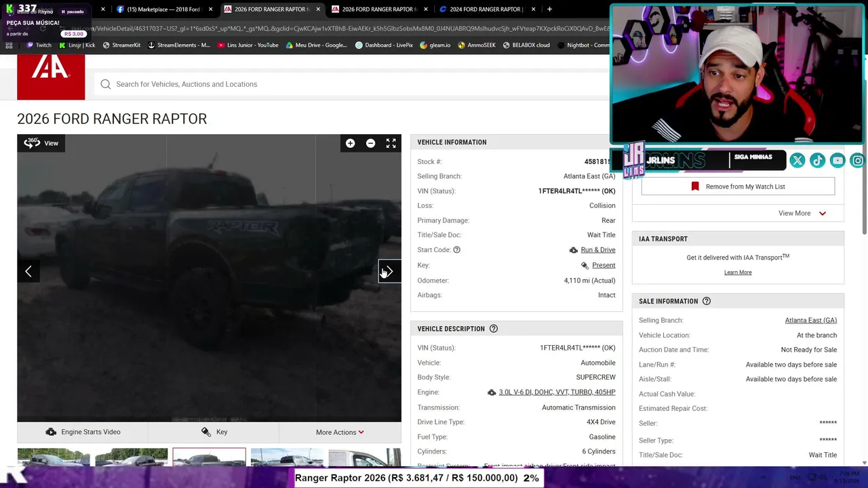
Task: Select the fifth thumbnail showing a white vehicle
Action: (x=365, y=457)
